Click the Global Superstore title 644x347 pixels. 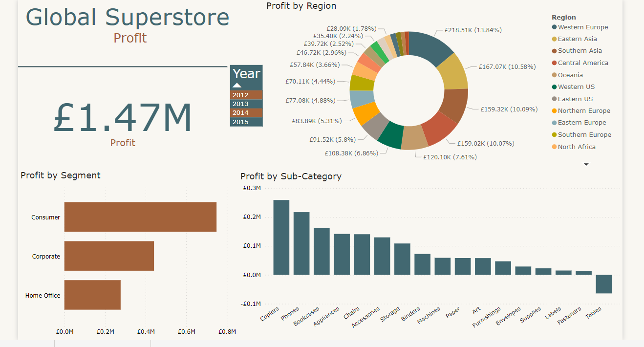(x=128, y=17)
